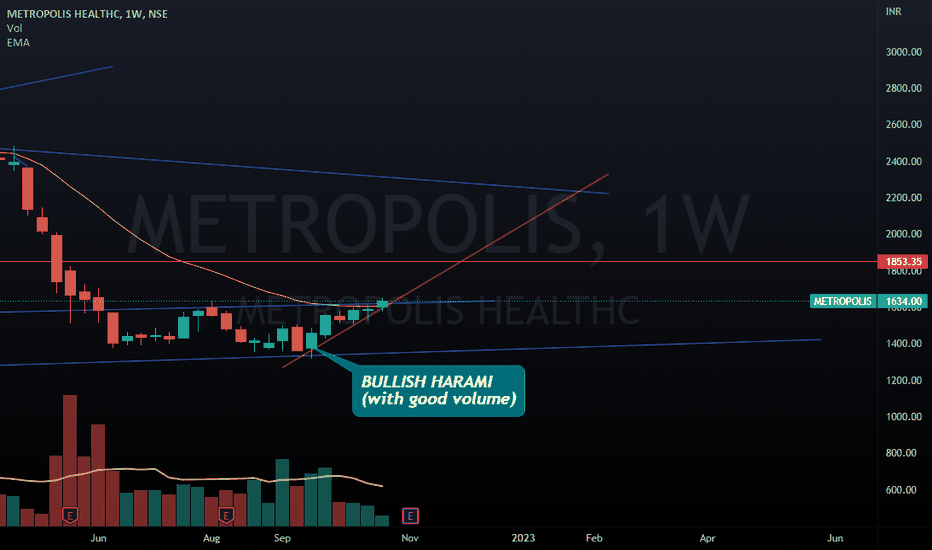Image resolution: width=932 pixels, height=550 pixels.
Task: Click the earnings E marker left of Jun
Action: point(70,515)
